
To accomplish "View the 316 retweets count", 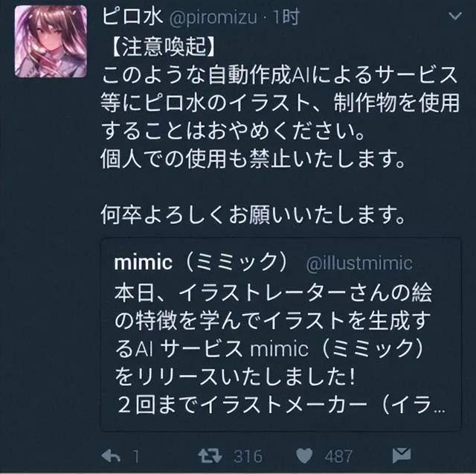I will pyautogui.click(x=248, y=456).
